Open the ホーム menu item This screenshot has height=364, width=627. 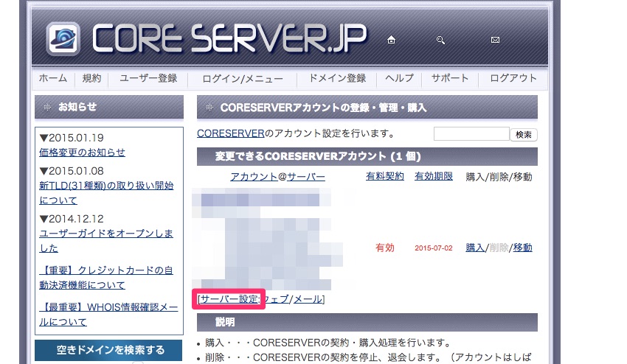(53, 78)
